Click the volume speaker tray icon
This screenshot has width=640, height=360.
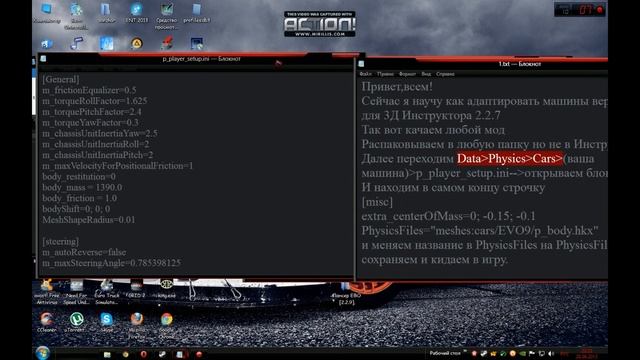click(551, 354)
